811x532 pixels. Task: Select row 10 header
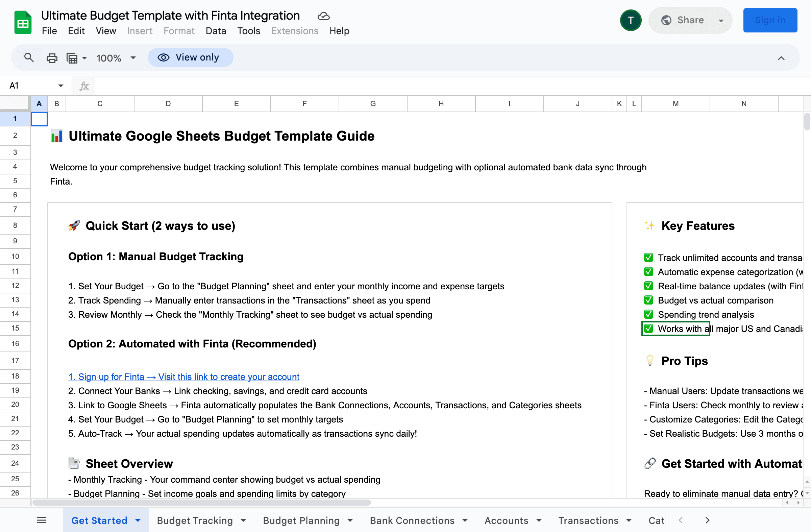[15, 256]
